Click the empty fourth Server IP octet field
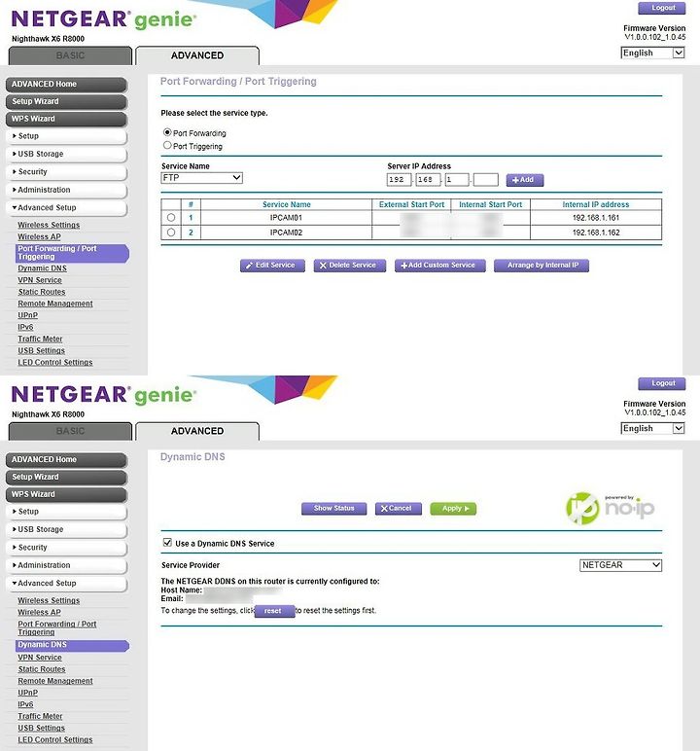The width and height of the screenshot is (700, 751). 486,180
